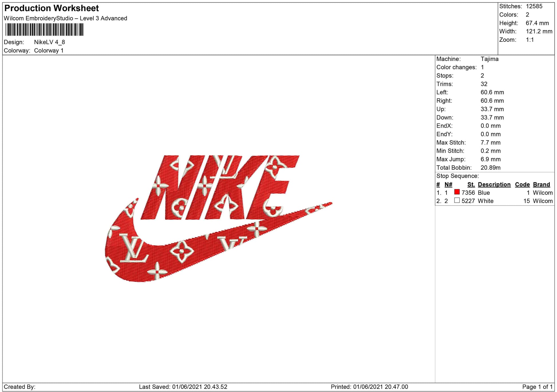Click the Brand column header
This screenshot has width=557, height=392.
point(541,185)
